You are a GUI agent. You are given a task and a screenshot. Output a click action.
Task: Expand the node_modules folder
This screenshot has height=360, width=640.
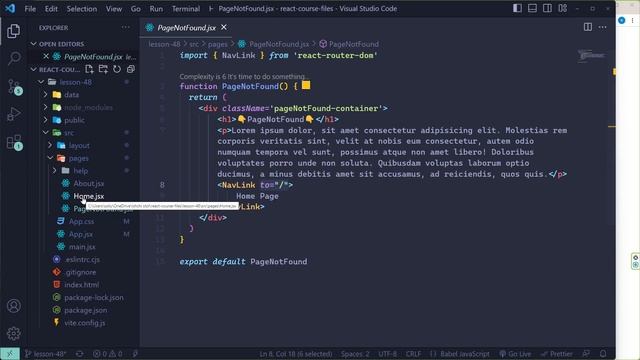point(46,107)
